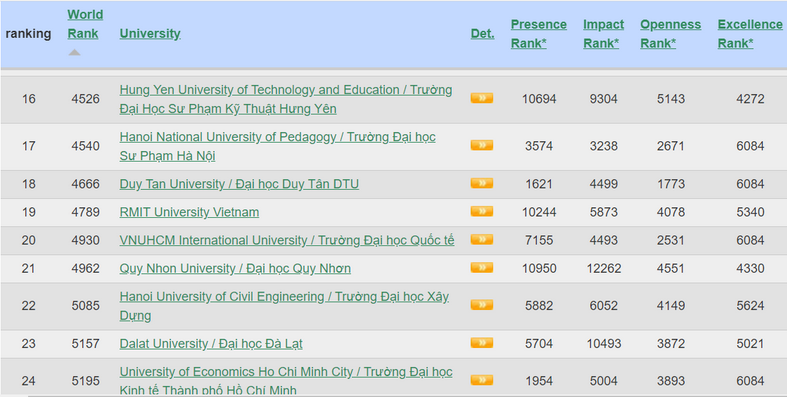Viewport: 787px width, 397px height.
Task: Click details arrow for Hanoi National University of Pedagogy
Action: 481,146
